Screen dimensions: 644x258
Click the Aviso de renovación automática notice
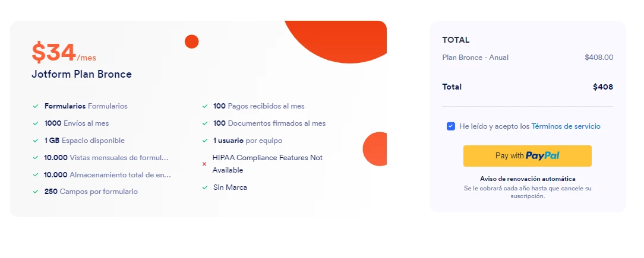[x=528, y=179]
